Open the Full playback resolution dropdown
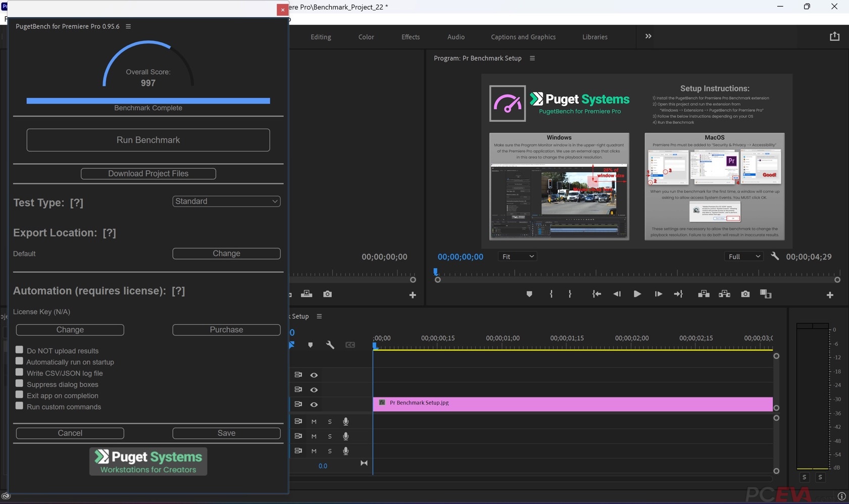 (x=743, y=257)
